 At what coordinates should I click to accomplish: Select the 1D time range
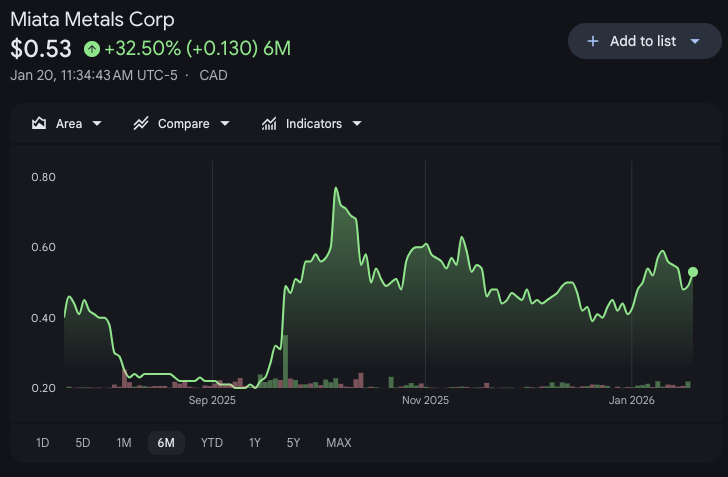coord(43,443)
